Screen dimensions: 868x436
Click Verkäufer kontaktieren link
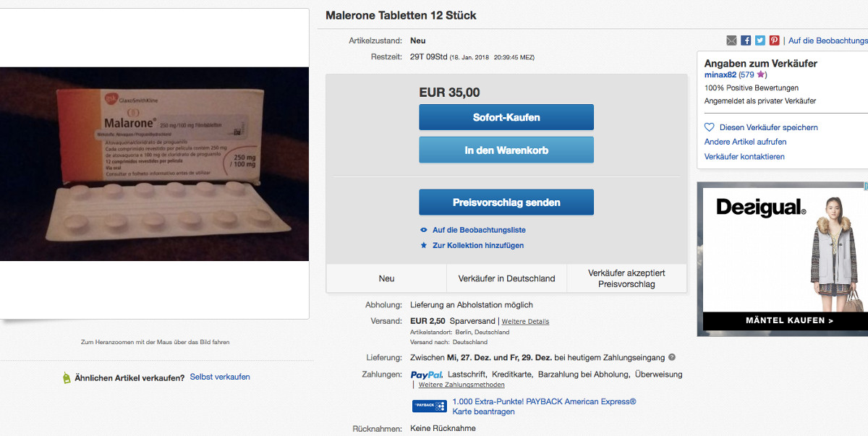pos(744,156)
